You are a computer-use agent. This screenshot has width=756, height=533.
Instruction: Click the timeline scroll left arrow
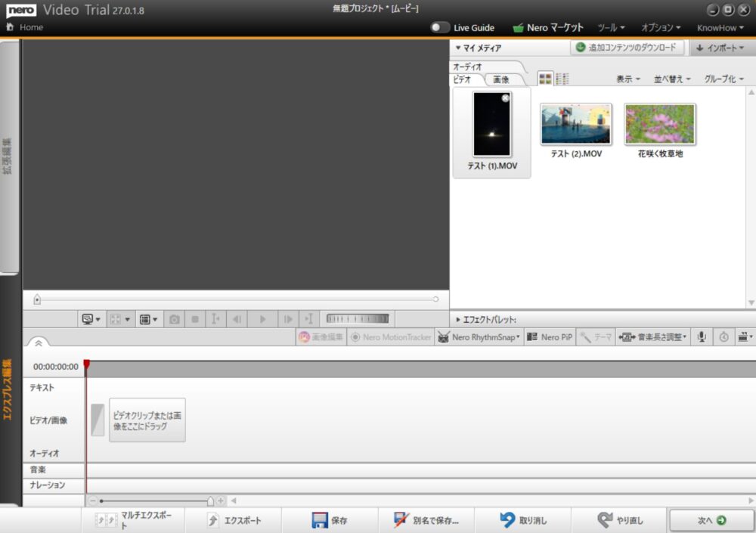pyautogui.click(x=234, y=500)
